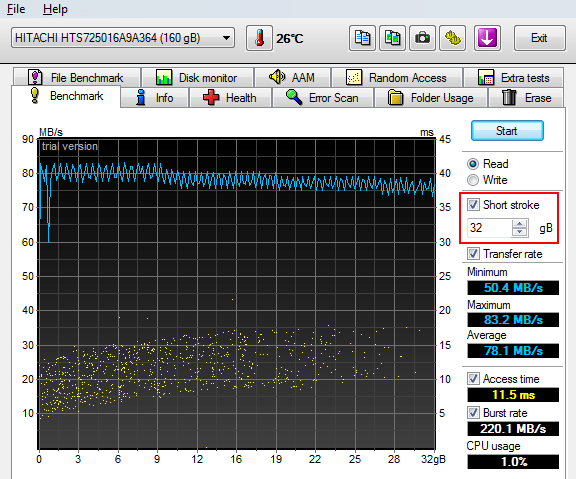This screenshot has height=479, width=576.
Task: Click the thermometer temperature icon
Action: click(259, 38)
